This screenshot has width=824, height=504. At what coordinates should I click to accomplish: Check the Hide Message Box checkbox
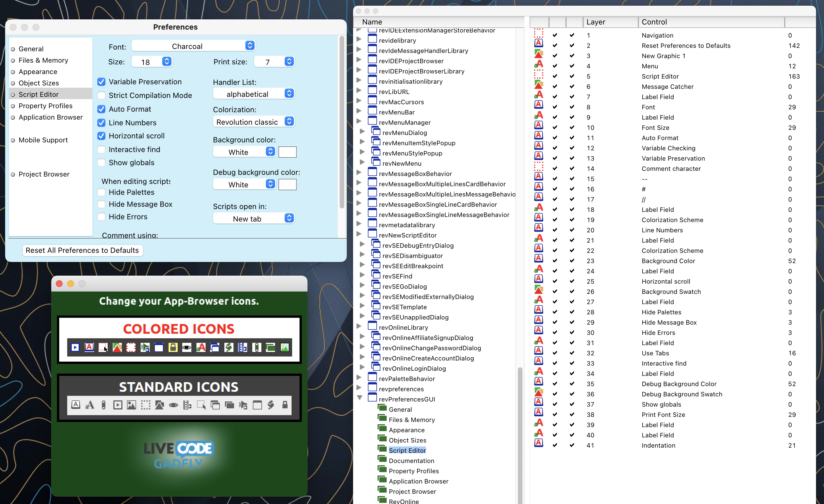point(101,204)
